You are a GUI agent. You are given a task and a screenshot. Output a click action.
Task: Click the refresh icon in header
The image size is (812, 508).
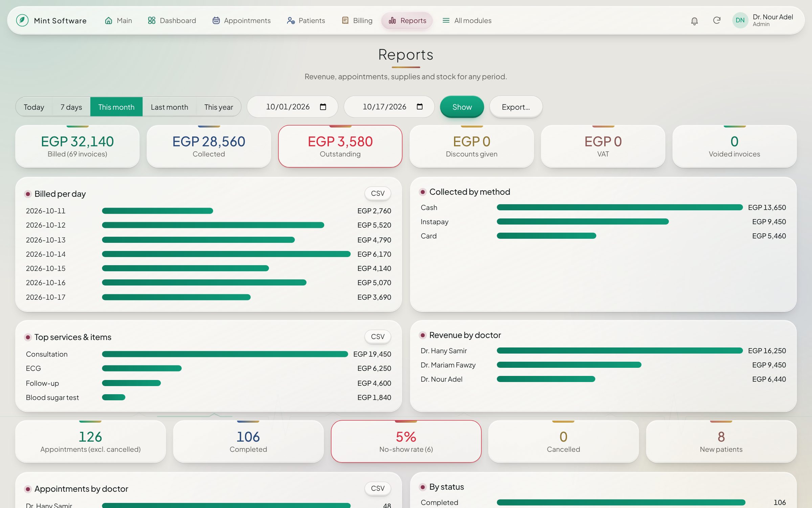[717, 21]
